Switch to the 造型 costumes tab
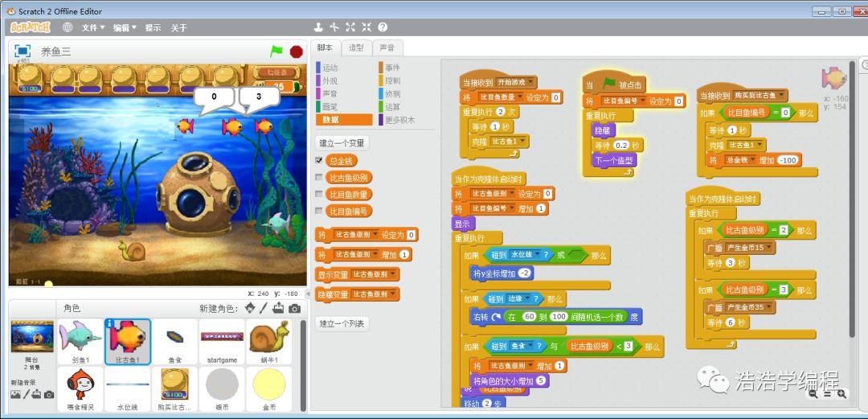 (x=356, y=47)
